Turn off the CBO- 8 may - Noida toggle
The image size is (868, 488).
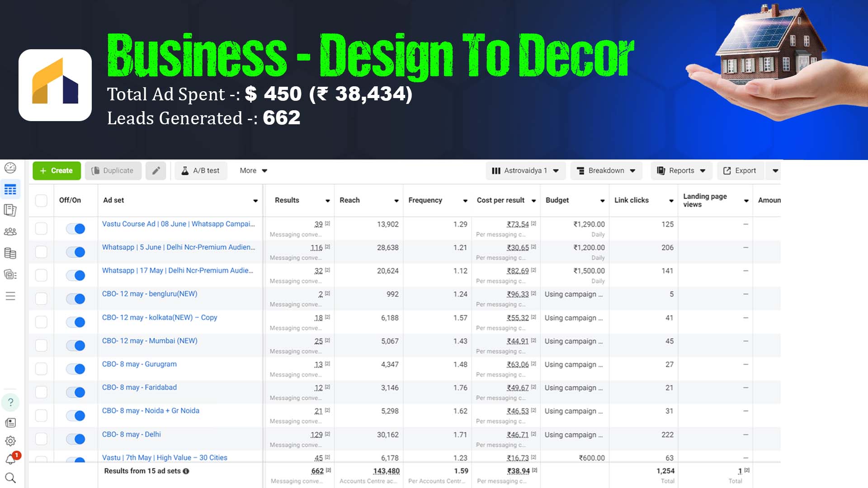point(75,416)
